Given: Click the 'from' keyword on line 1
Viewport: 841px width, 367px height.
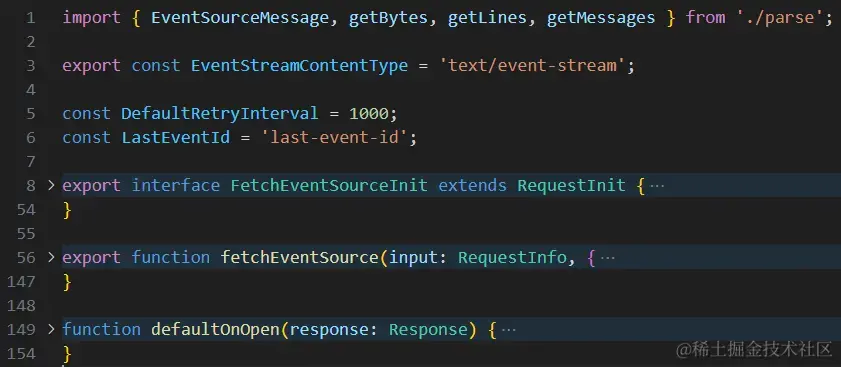Looking at the screenshot, I should tap(705, 18).
